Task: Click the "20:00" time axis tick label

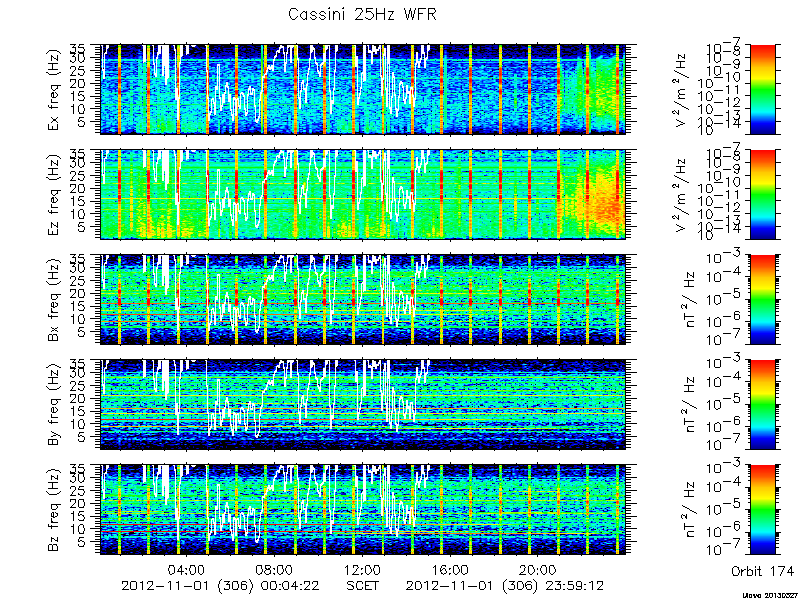Action: click(538, 569)
